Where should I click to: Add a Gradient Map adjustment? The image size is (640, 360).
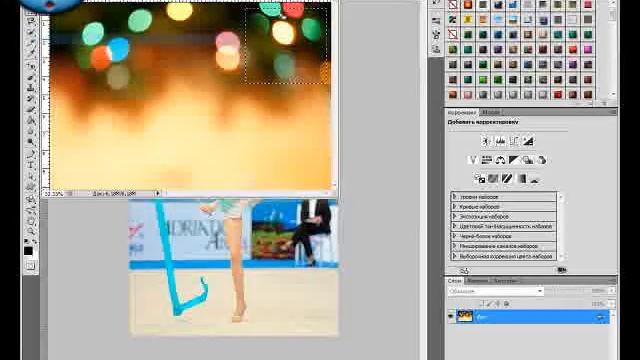521,179
